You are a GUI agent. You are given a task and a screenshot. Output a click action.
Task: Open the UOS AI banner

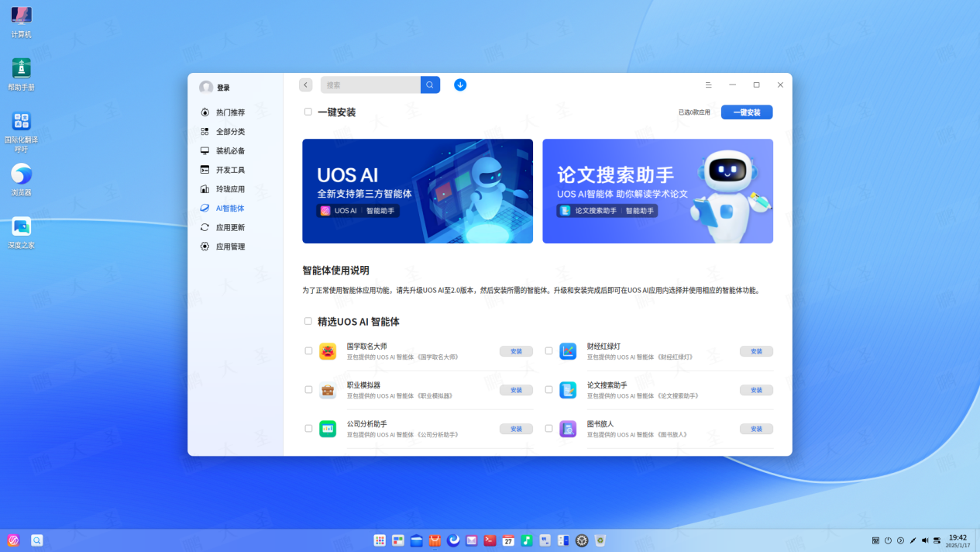[x=418, y=191]
